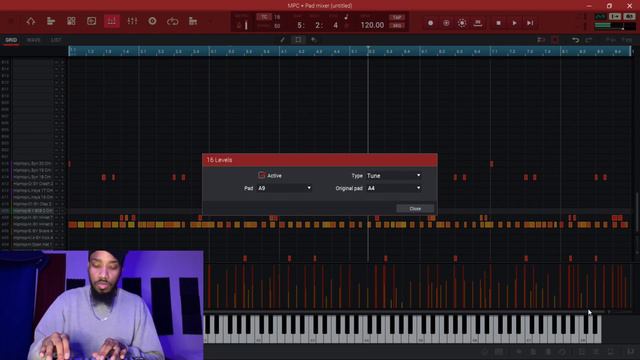Viewport: 640px width, 360px height.
Task: Click the 120.00 tempo field
Action: (x=372, y=25)
